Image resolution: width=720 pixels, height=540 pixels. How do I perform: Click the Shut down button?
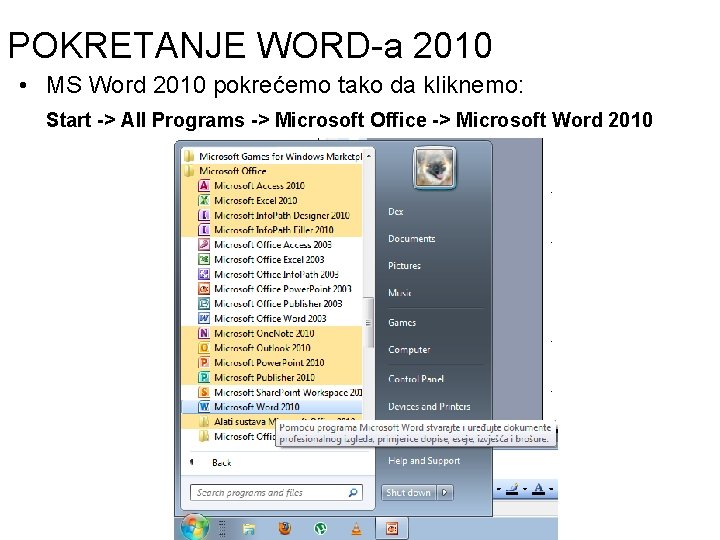pos(409,493)
